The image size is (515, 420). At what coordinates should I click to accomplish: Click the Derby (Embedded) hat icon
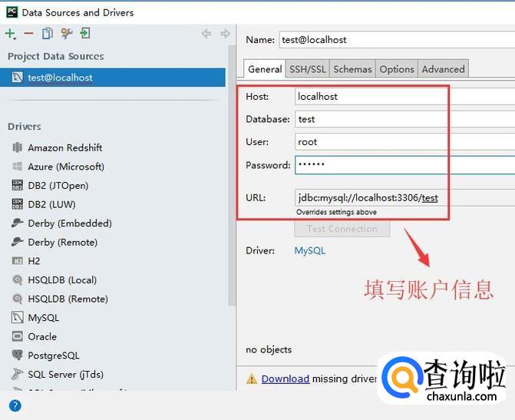(17, 223)
